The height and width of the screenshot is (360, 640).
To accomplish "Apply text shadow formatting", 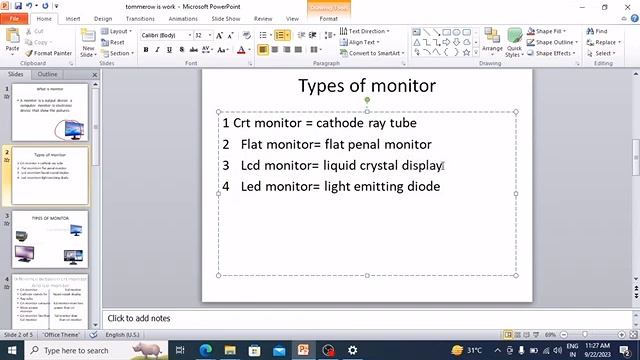I will point(182,50).
